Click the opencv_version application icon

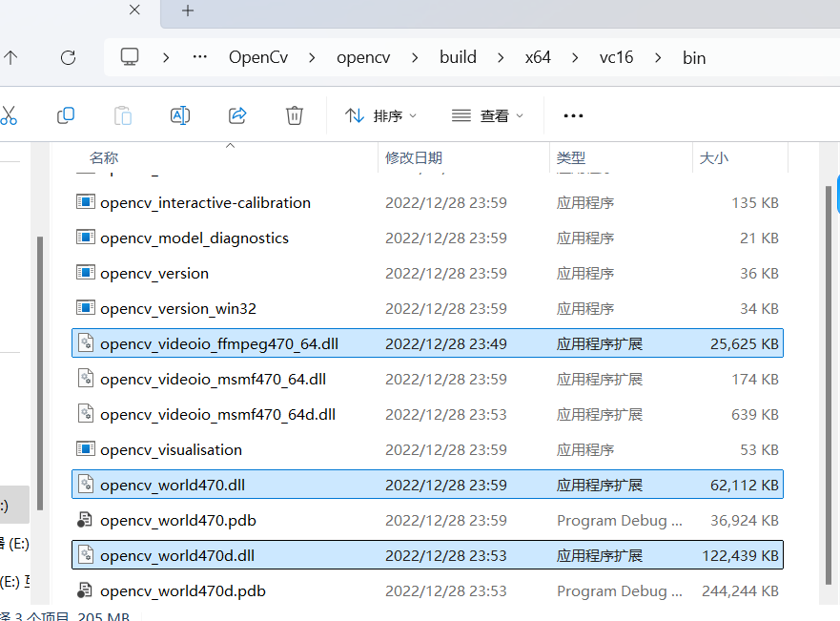[86, 273]
